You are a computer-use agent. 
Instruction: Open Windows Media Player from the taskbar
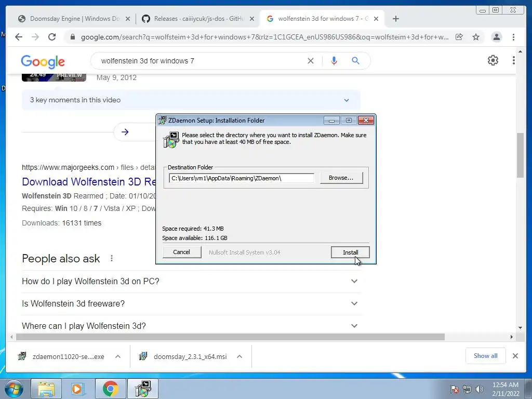[x=78, y=389]
